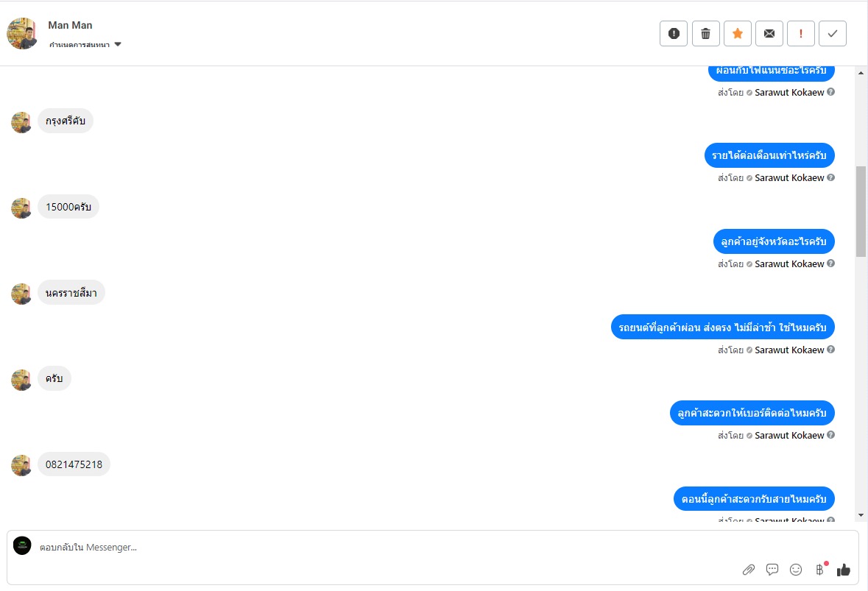
Task: Open the emoji picker smiley icon
Action: 796,569
